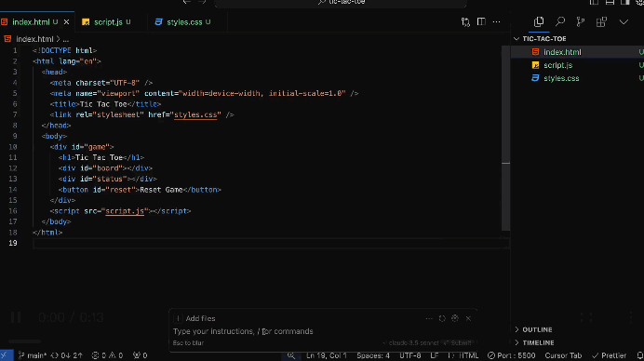Open script.js in the Explorer tree

557,65
